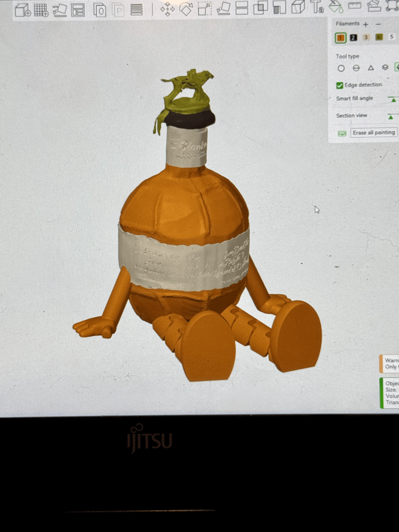Add a filament with plus icon

[366, 24]
